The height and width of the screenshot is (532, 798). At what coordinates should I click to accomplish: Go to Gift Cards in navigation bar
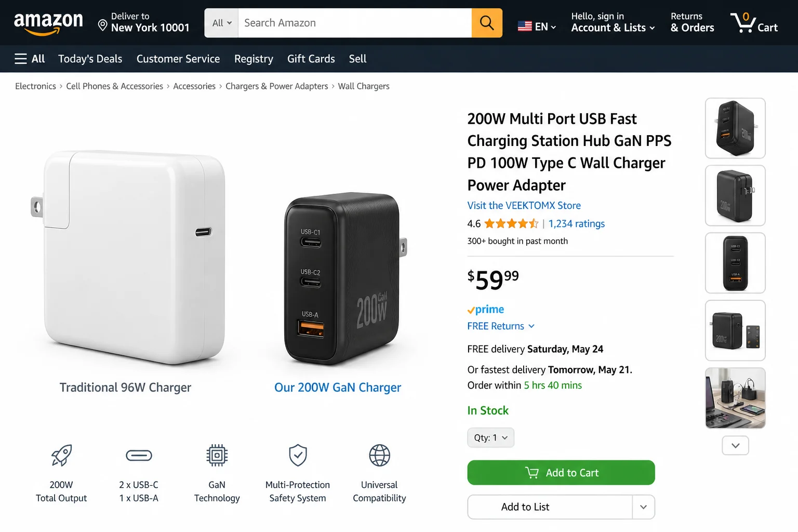coord(311,59)
